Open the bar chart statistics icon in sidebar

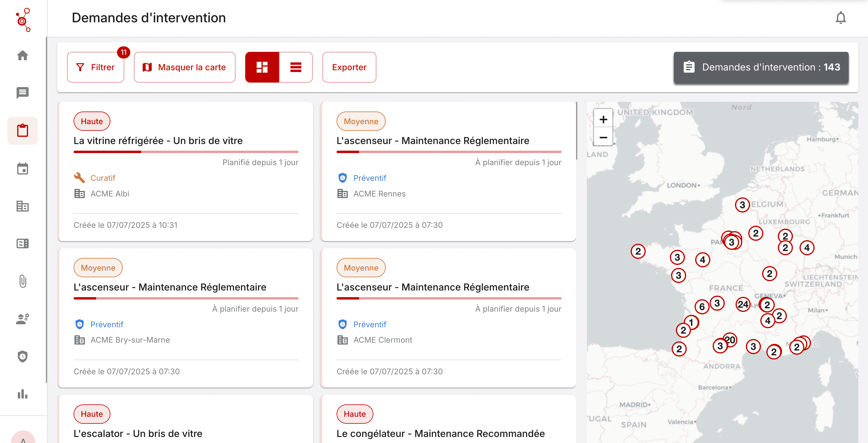23,394
